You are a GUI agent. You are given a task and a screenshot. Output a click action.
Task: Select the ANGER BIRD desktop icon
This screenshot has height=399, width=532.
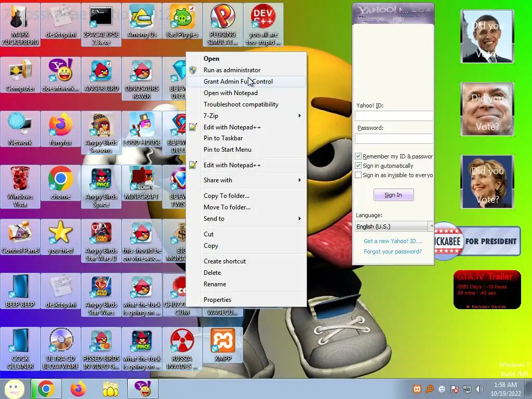[x=101, y=75]
